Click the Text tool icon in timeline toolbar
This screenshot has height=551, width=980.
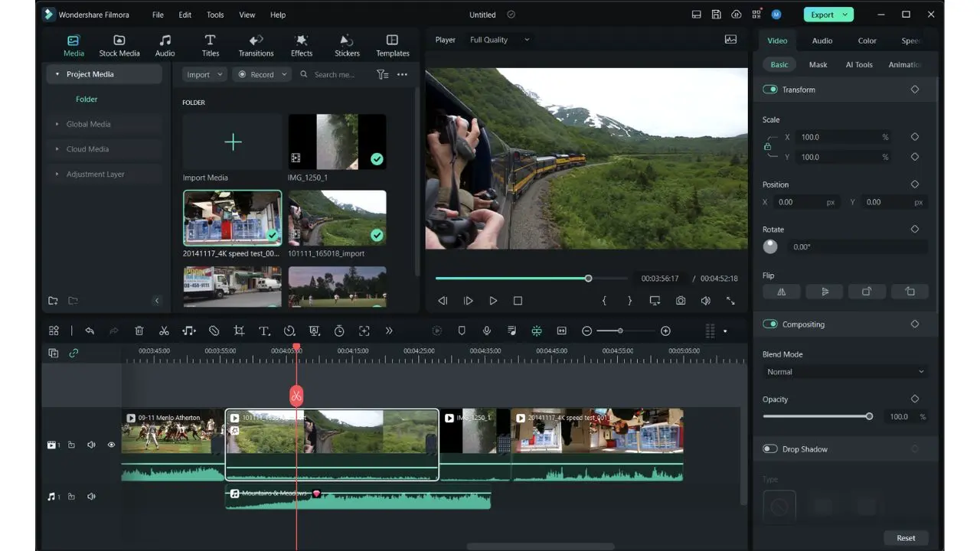[x=264, y=331]
